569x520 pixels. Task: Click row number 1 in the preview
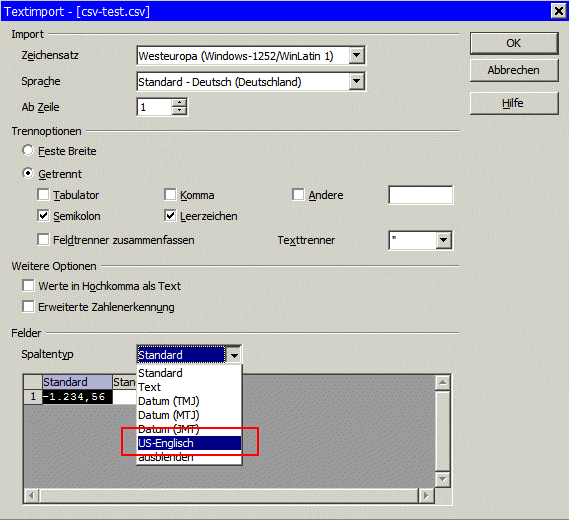pos(33,397)
